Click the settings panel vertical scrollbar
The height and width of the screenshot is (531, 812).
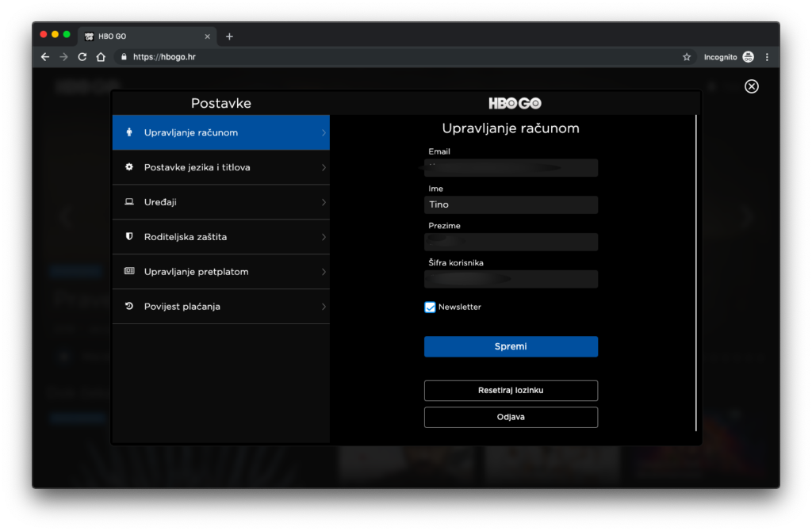click(696, 269)
